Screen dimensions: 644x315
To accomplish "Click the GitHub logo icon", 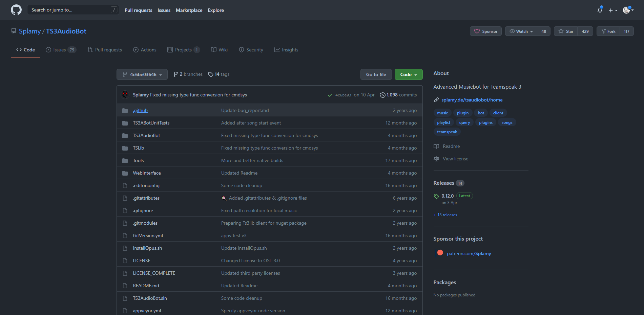I will (16, 10).
